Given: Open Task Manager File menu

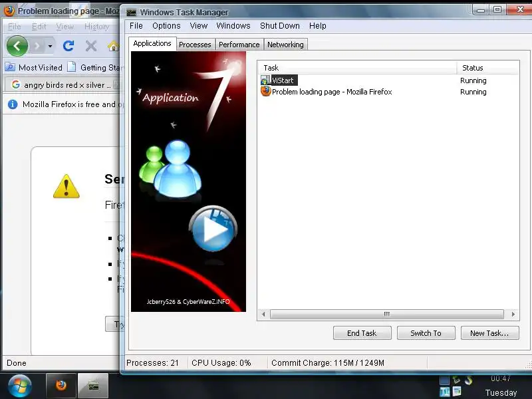Looking at the screenshot, I should [x=136, y=26].
